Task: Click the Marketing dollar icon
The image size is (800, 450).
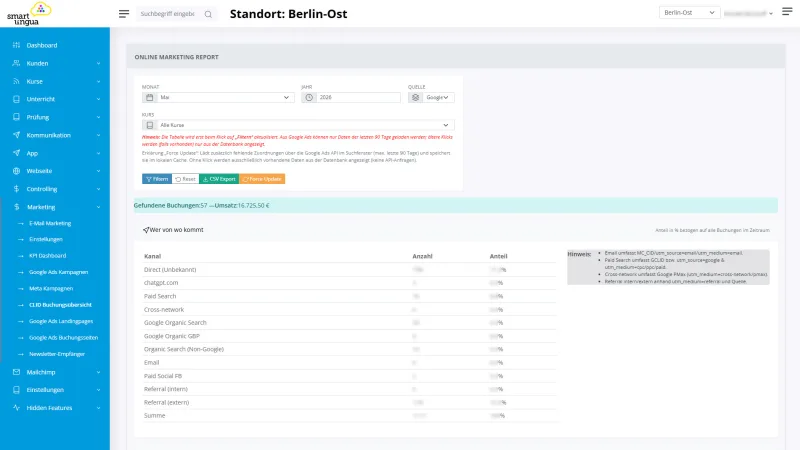Action: [16, 207]
